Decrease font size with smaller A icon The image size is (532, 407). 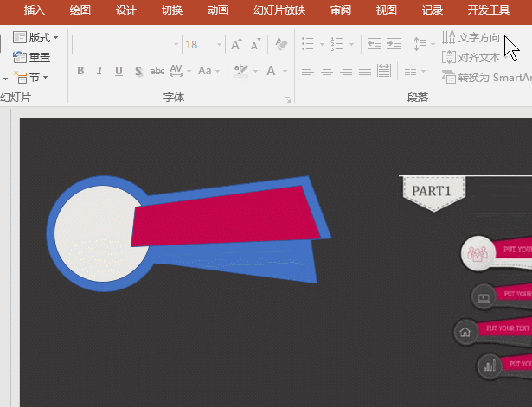click(x=256, y=44)
